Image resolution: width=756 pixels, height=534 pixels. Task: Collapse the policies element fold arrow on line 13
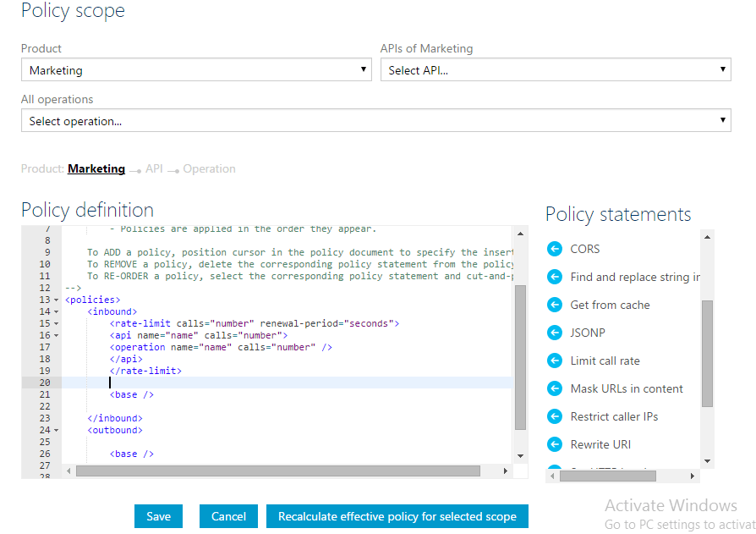[56, 300]
